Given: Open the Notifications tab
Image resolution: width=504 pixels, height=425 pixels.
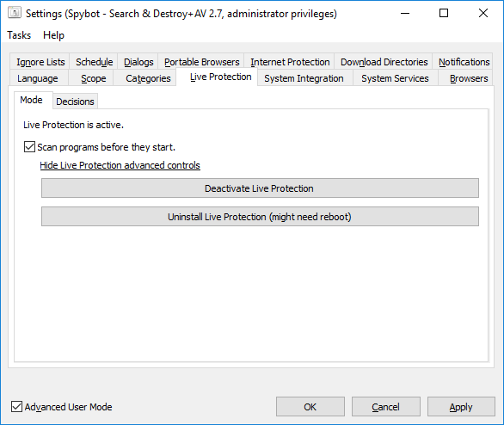Looking at the screenshot, I should [x=464, y=62].
